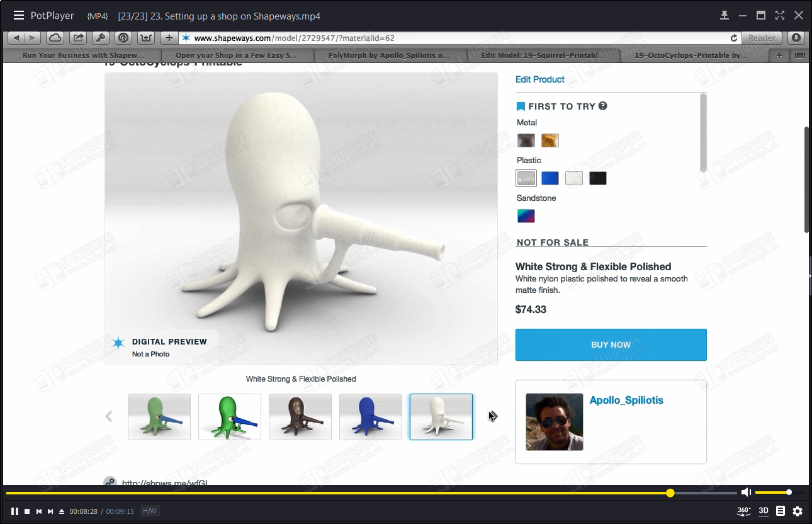Screen dimensions: 812x524
Task: Switch to Run Your Business with Shapeways tab
Action: coord(82,55)
